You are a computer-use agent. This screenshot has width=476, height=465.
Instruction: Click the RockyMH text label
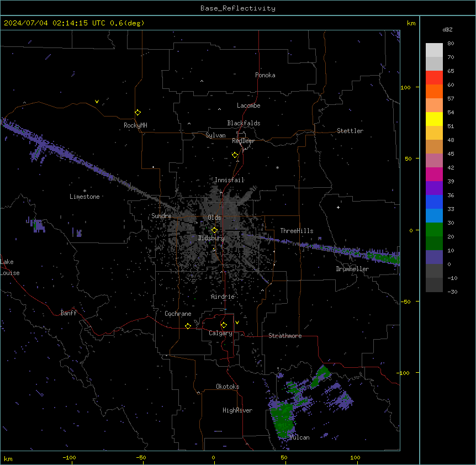point(135,125)
